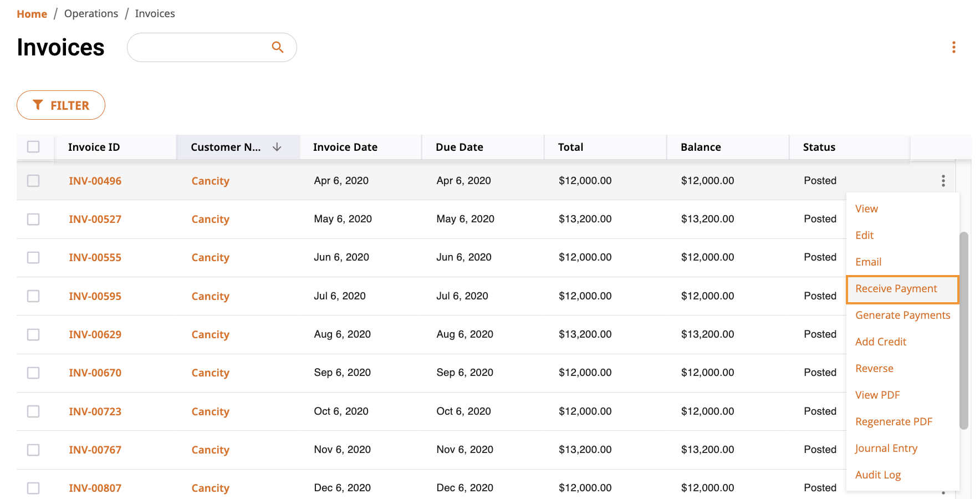The image size is (980, 499).
Task: Click the FILTER button
Action: 61,105
